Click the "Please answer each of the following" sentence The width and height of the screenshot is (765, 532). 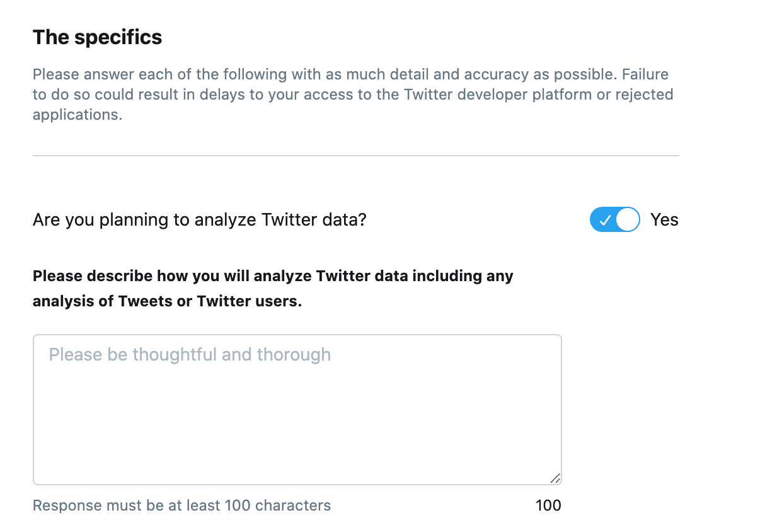189,74
